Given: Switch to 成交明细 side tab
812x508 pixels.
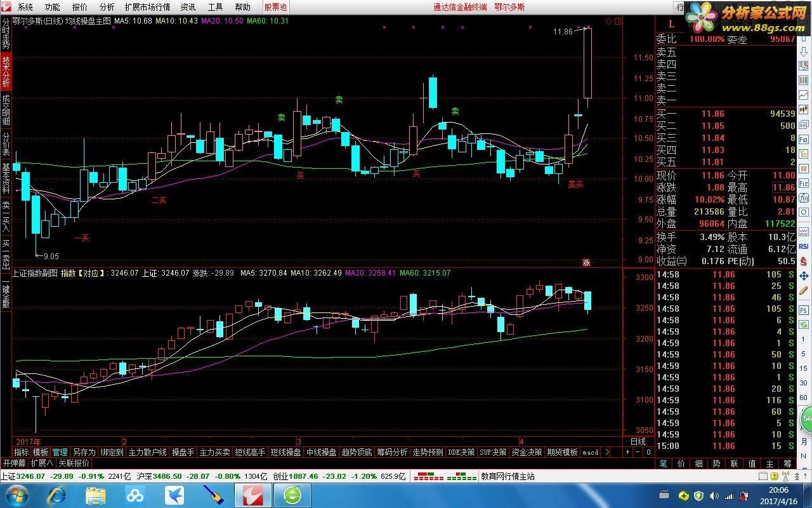Looking at the screenshot, I should point(6,110).
